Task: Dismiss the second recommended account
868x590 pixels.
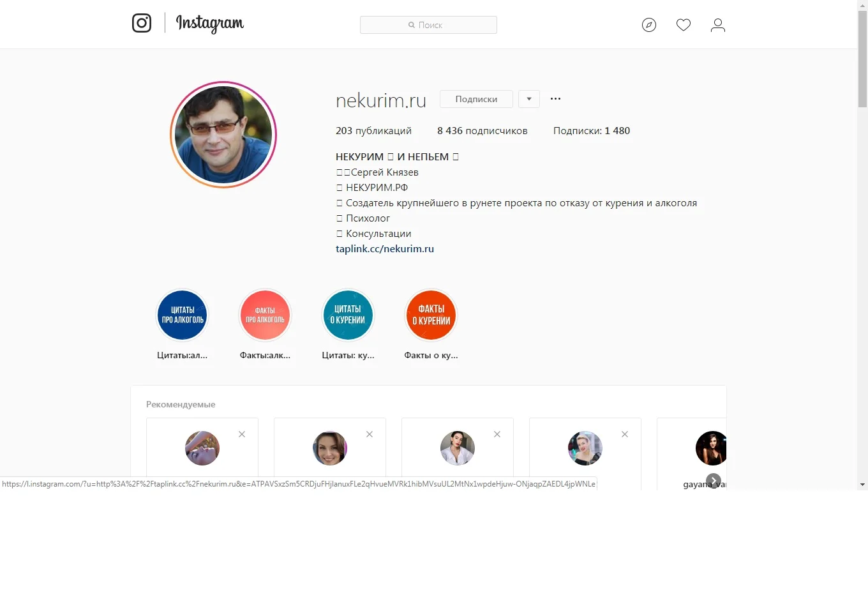Action: 370,434
